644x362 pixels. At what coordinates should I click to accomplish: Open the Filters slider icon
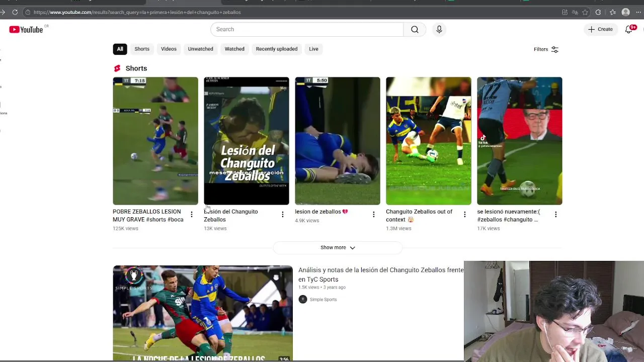pyautogui.click(x=554, y=49)
